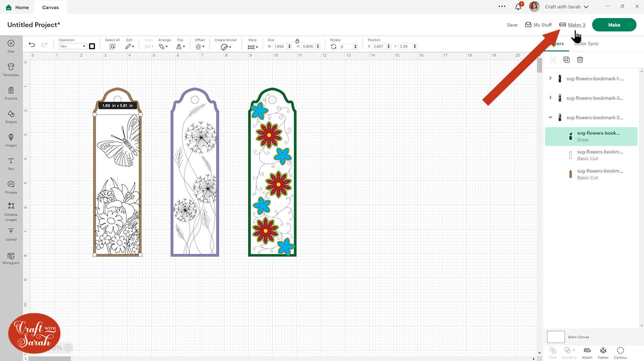
Task: Open the three-dot more options menu
Action: [502, 6]
